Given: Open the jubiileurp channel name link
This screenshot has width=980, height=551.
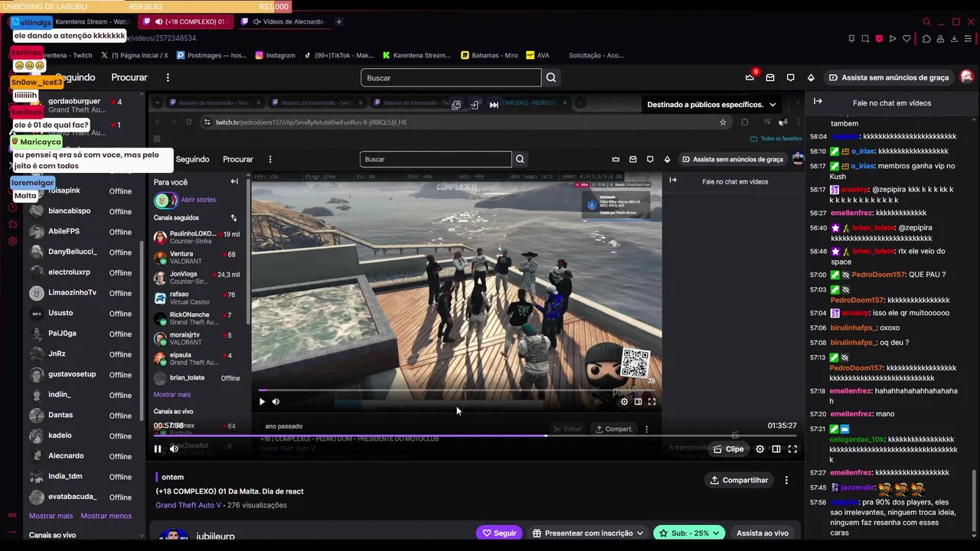Looking at the screenshot, I should click(215, 536).
